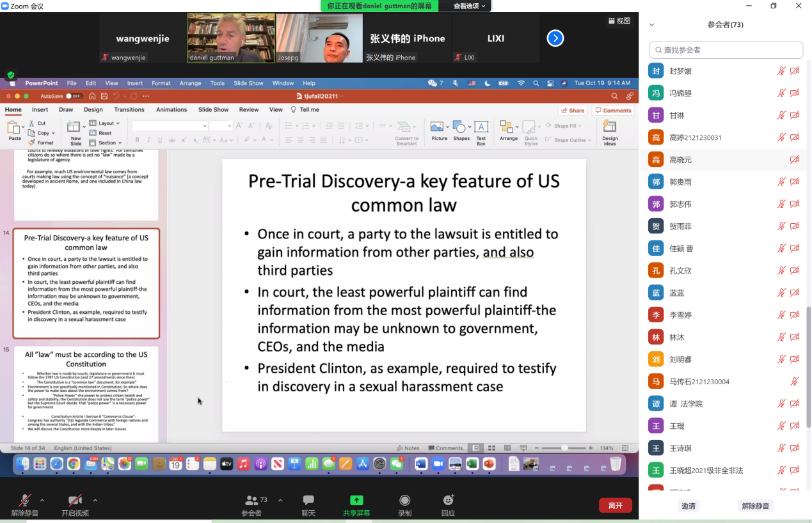Click the View layout button
Screen dimensions: 812x523
(619, 21)
